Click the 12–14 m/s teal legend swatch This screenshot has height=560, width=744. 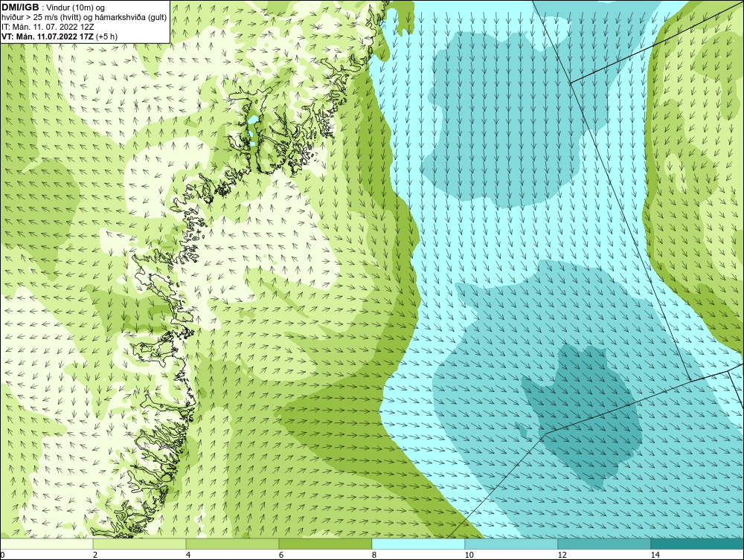(604, 544)
